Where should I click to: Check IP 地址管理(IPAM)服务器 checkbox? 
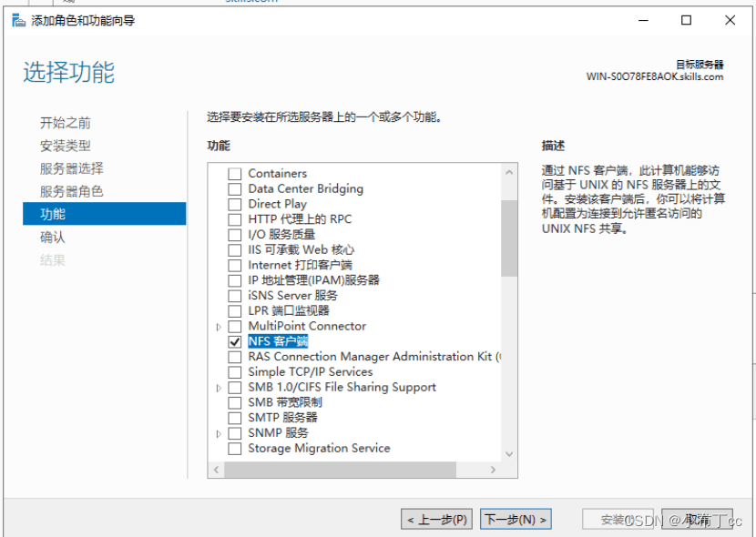pos(235,280)
